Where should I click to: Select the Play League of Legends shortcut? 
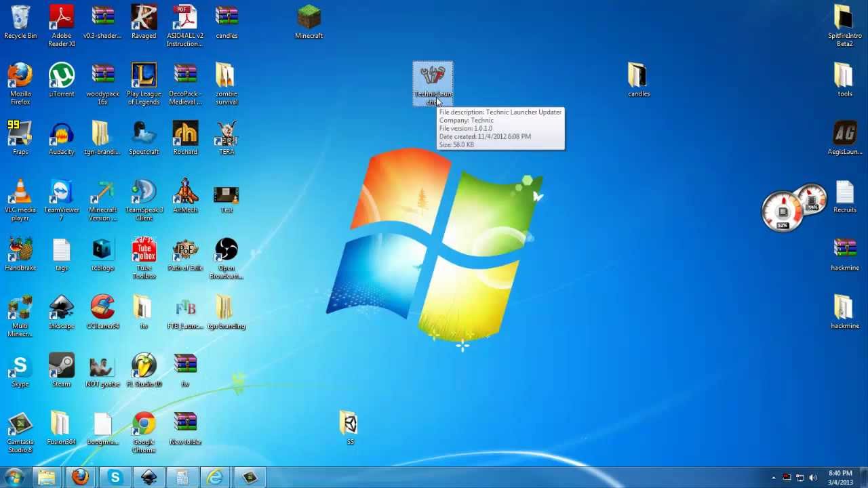(x=144, y=84)
